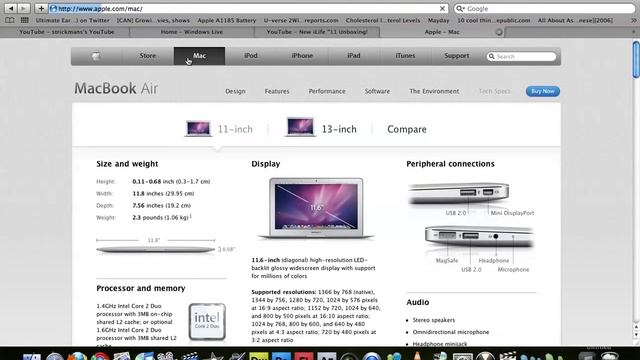Viewport: 640px width, 360px height.
Task: Open the Mac section in Apple navigation
Action: coord(199,56)
